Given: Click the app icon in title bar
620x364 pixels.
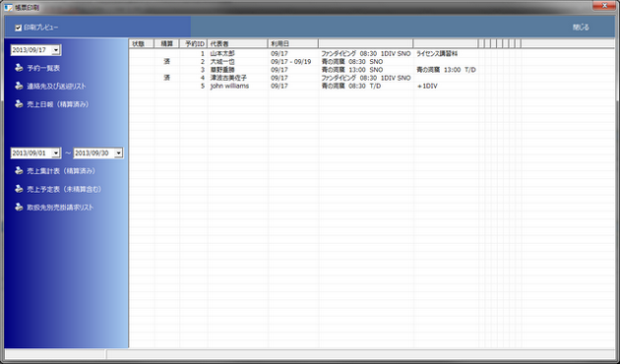Looking at the screenshot, I should pyautogui.click(x=8, y=8).
